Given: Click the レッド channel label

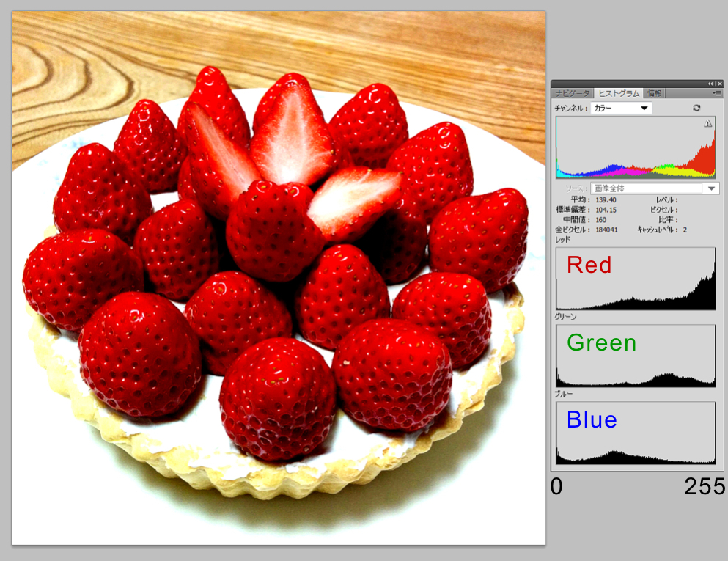Looking at the screenshot, I should click(x=562, y=240).
